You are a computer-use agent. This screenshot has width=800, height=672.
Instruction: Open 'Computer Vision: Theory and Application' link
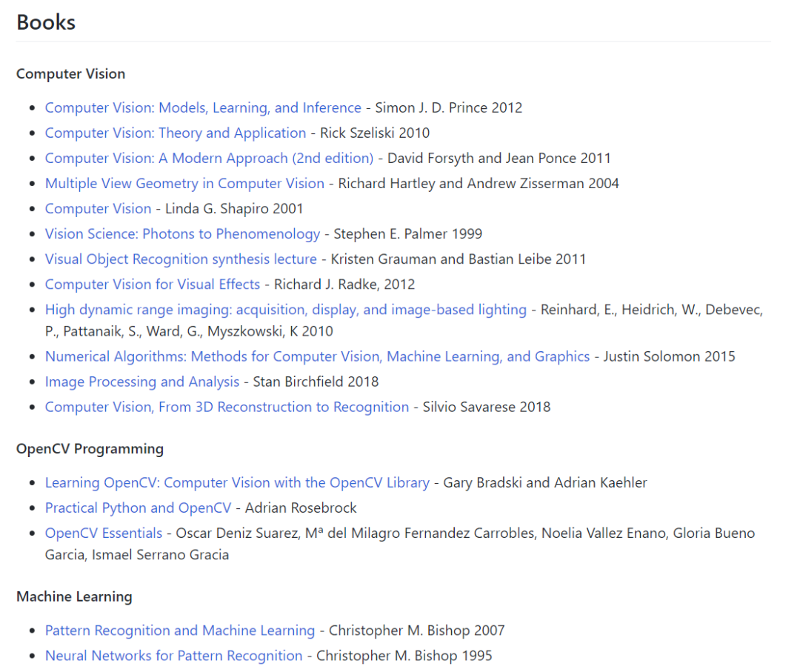pos(176,133)
